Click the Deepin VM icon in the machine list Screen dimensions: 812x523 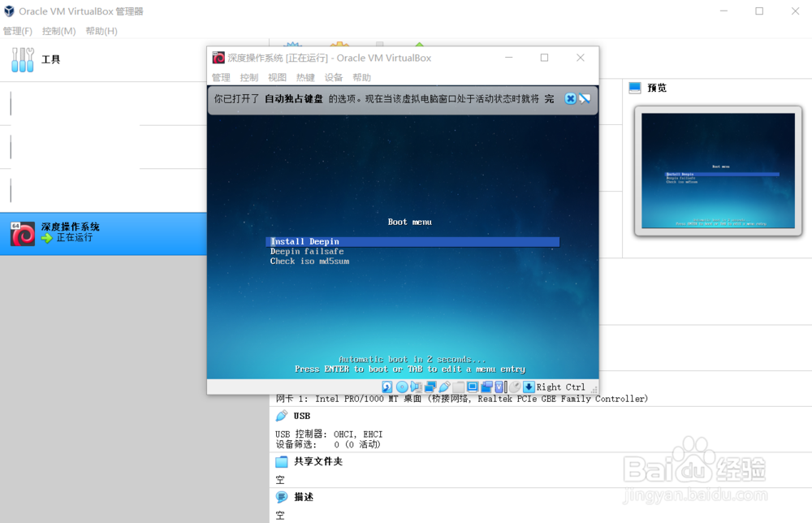(23, 234)
